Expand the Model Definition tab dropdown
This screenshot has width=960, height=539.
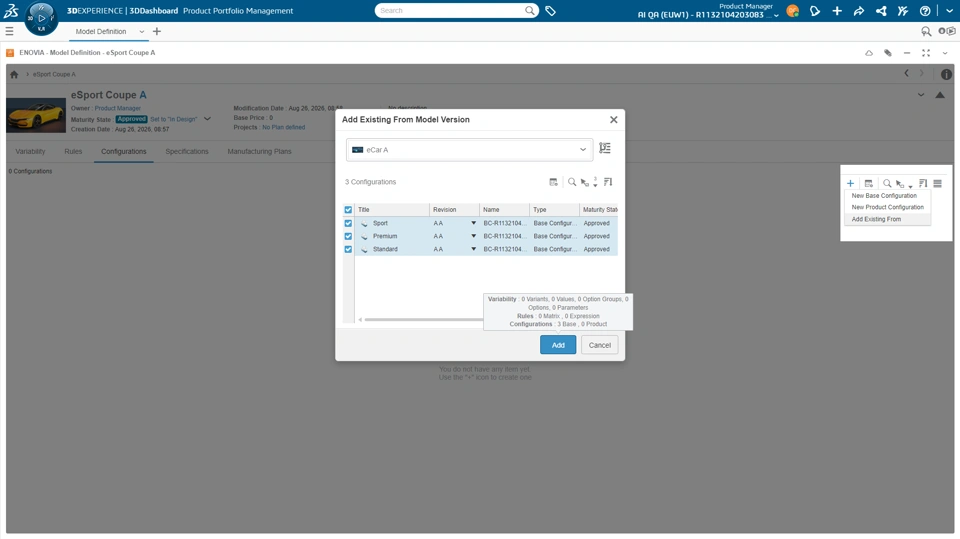141,31
